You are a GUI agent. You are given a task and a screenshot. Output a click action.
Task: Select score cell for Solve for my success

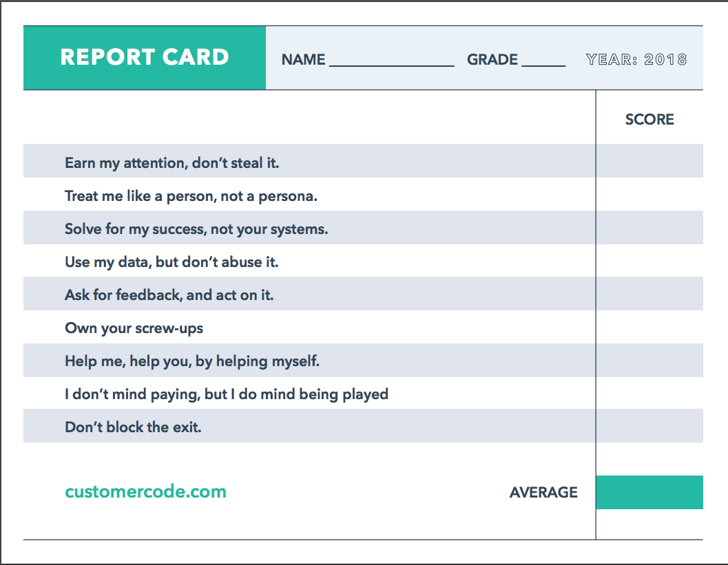649,228
